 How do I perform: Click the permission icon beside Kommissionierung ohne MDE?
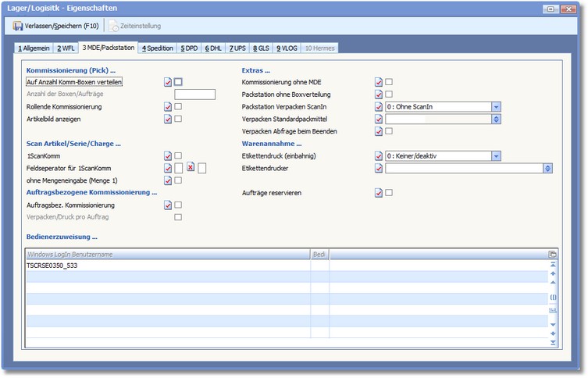click(x=379, y=82)
